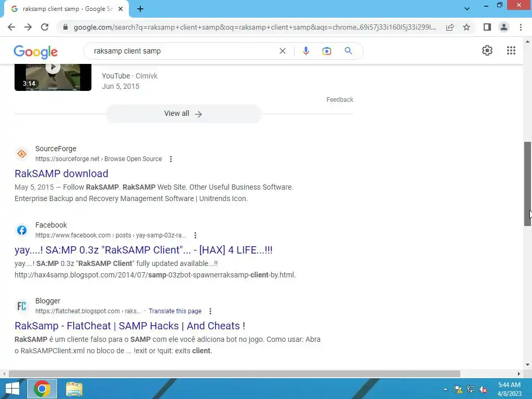Reload the current page

pos(45,27)
